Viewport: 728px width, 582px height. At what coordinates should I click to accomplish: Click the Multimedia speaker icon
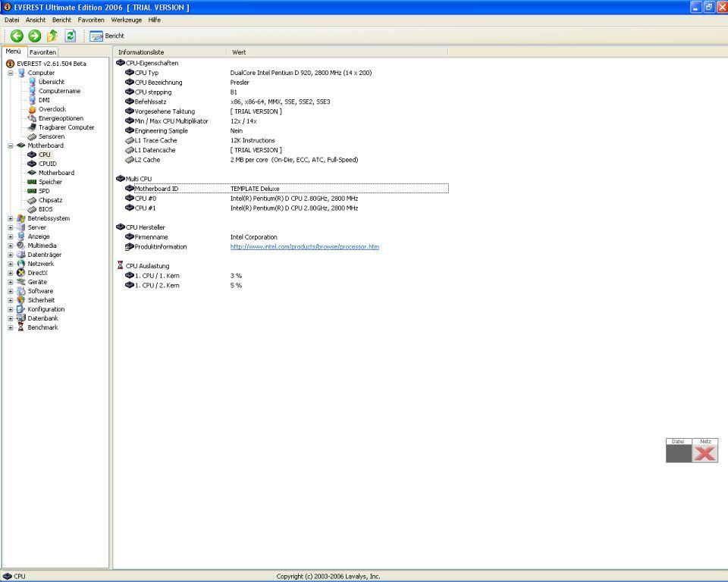[x=21, y=246]
